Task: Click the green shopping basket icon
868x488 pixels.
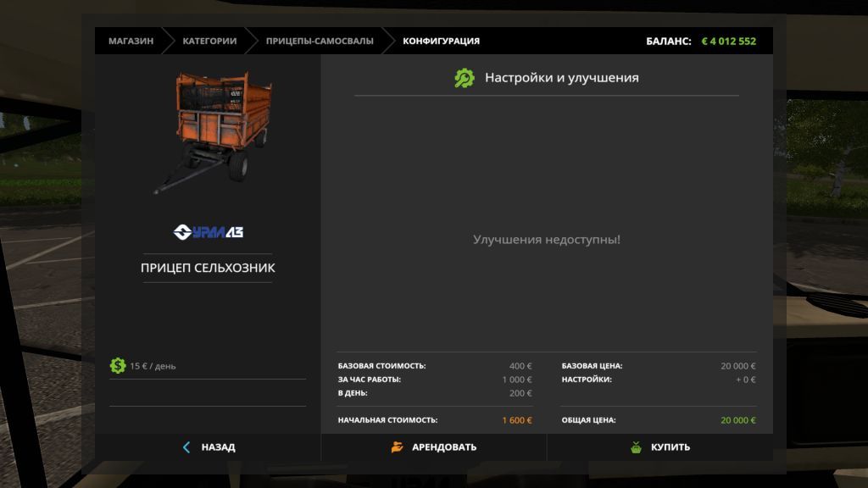Action: pos(636,447)
